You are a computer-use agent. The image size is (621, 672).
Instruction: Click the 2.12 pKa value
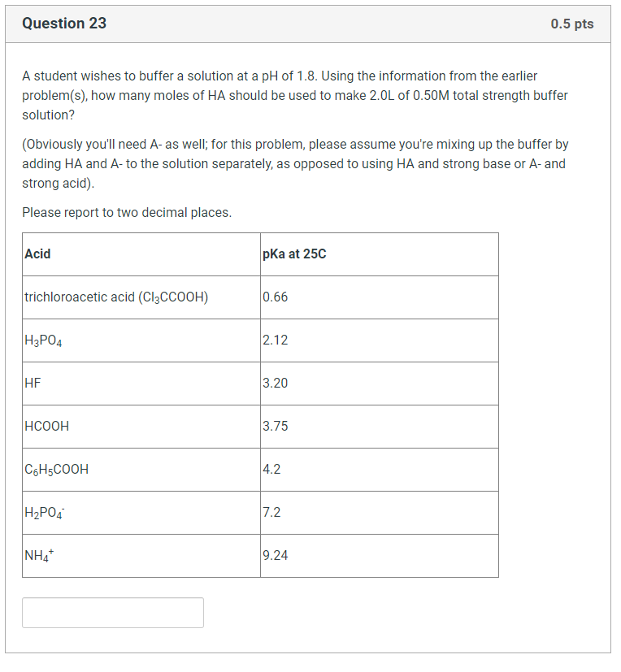[x=275, y=340]
